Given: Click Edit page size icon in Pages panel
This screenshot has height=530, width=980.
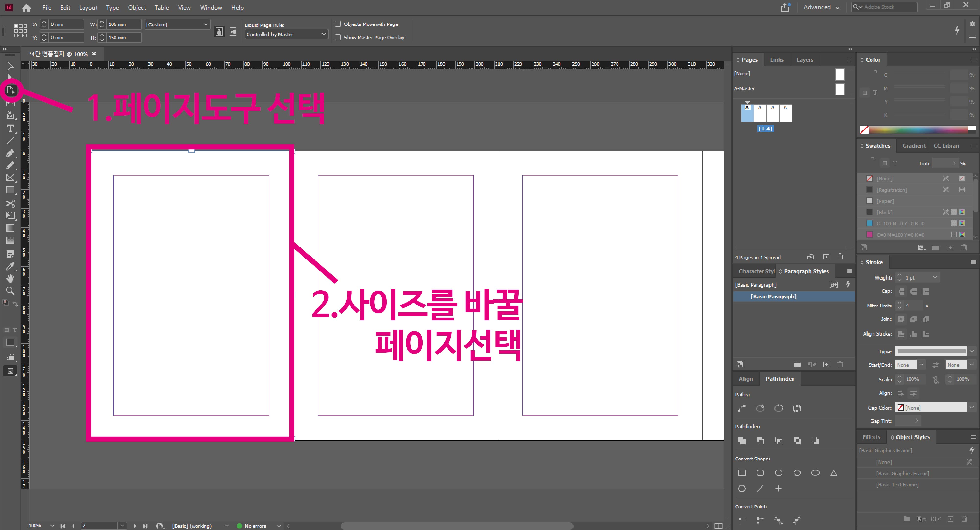Looking at the screenshot, I should coord(811,257).
